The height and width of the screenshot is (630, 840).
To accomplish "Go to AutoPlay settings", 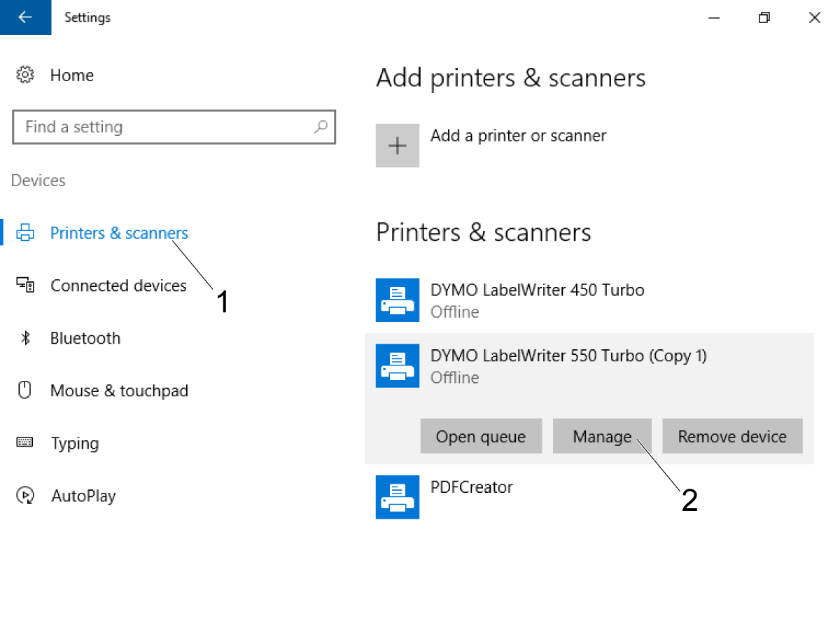I will point(83,496).
